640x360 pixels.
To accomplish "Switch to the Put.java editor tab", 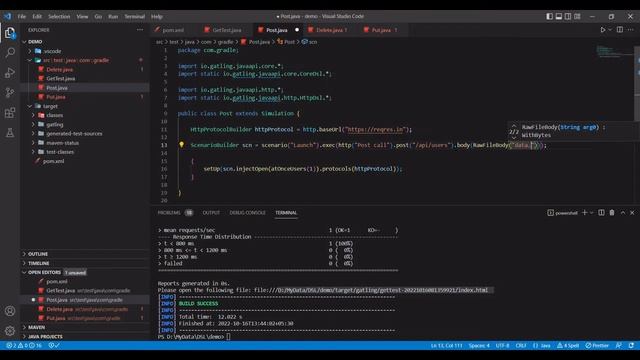I will (x=383, y=30).
